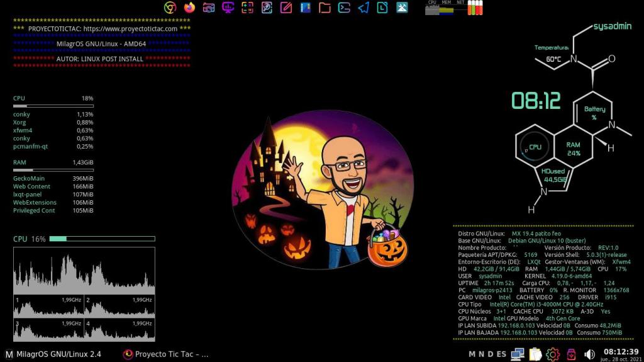This screenshot has height=362, width=644.
Task: Launch the terminal emulator icon
Action: [x=344, y=8]
